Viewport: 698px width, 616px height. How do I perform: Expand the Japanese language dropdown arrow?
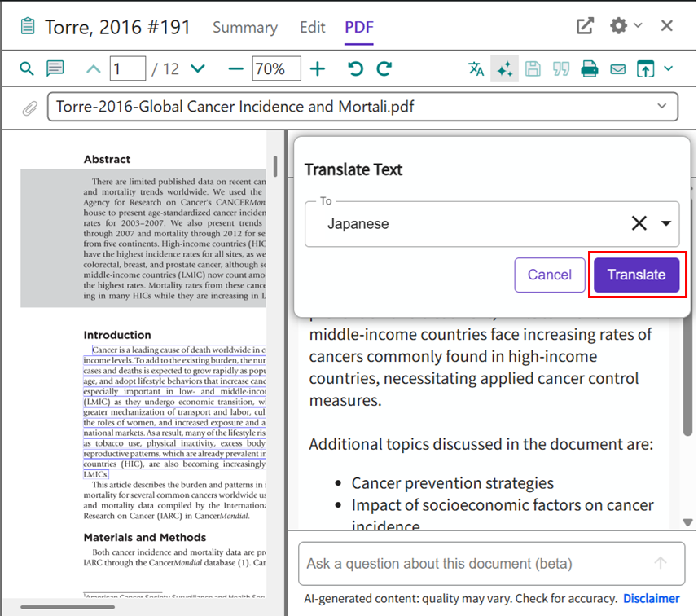[x=666, y=223]
